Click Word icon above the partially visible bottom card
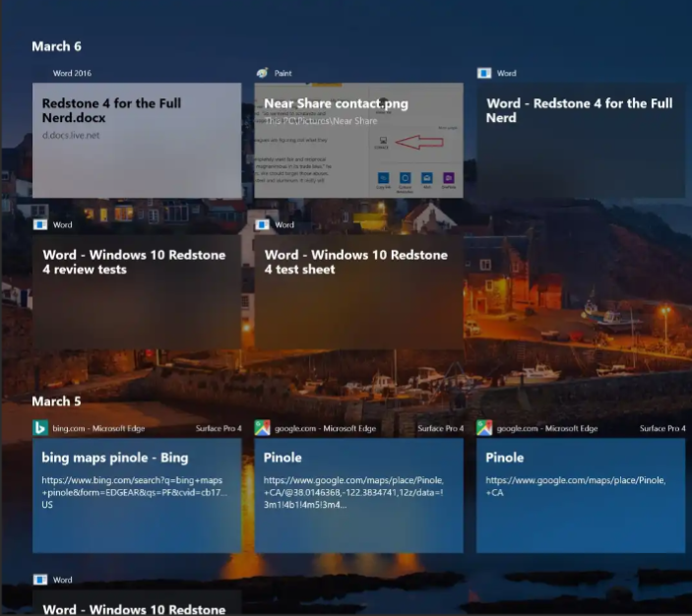 (x=40, y=580)
